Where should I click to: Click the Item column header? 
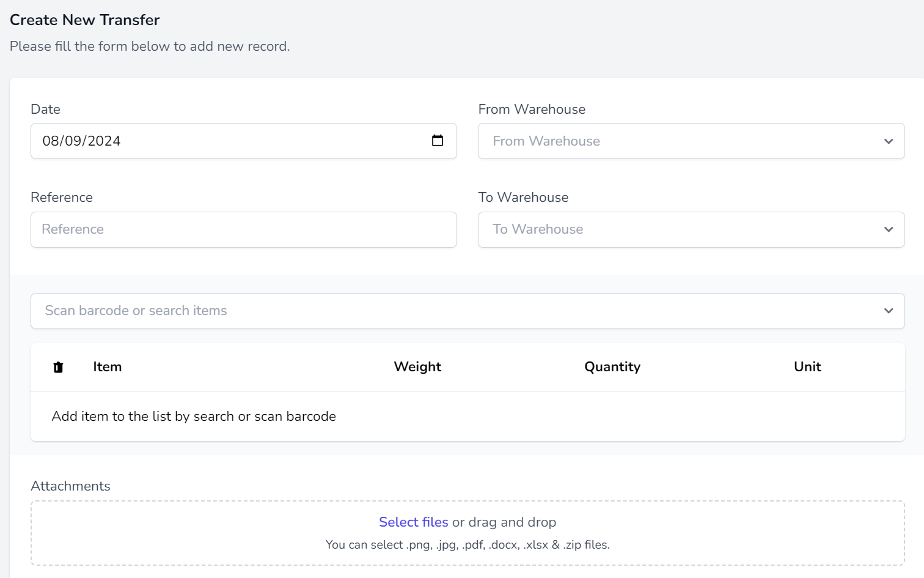click(x=108, y=367)
